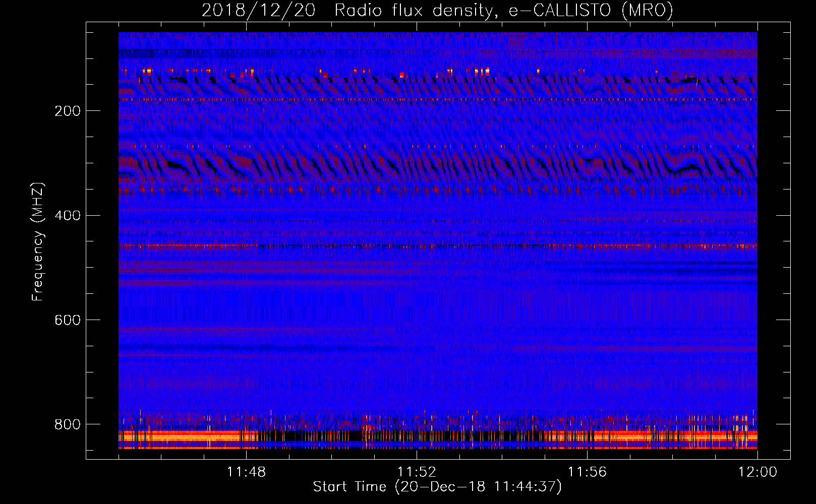The width and height of the screenshot is (816, 504).
Task: Click the 11:52 time tick label
Action: (x=417, y=472)
